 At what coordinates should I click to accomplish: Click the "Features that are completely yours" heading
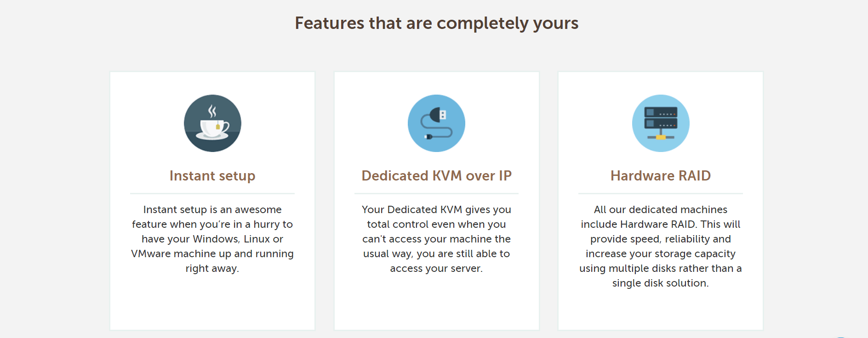(x=436, y=23)
